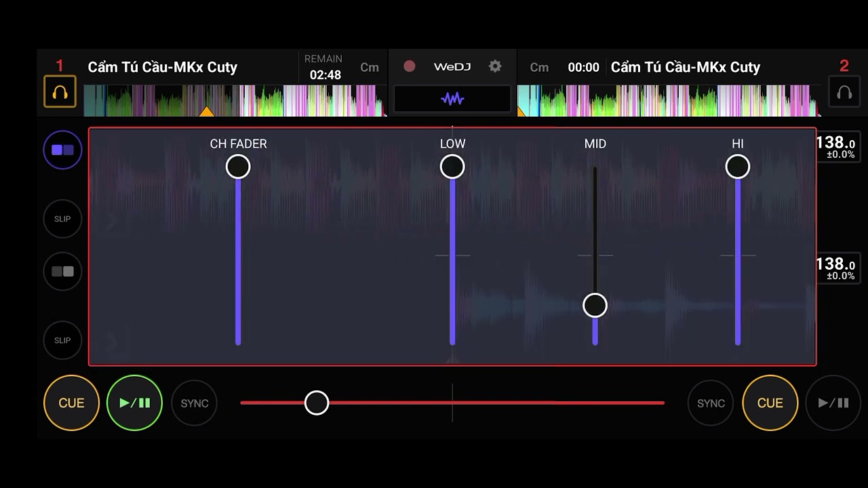This screenshot has width=868, height=488.
Task: Tap the CH FADER label
Action: tap(238, 144)
